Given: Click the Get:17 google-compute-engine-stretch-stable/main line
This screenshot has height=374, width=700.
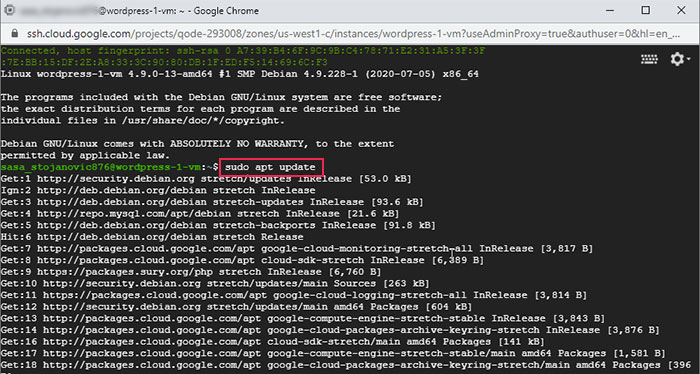Looking at the screenshot, I should pos(333,353).
